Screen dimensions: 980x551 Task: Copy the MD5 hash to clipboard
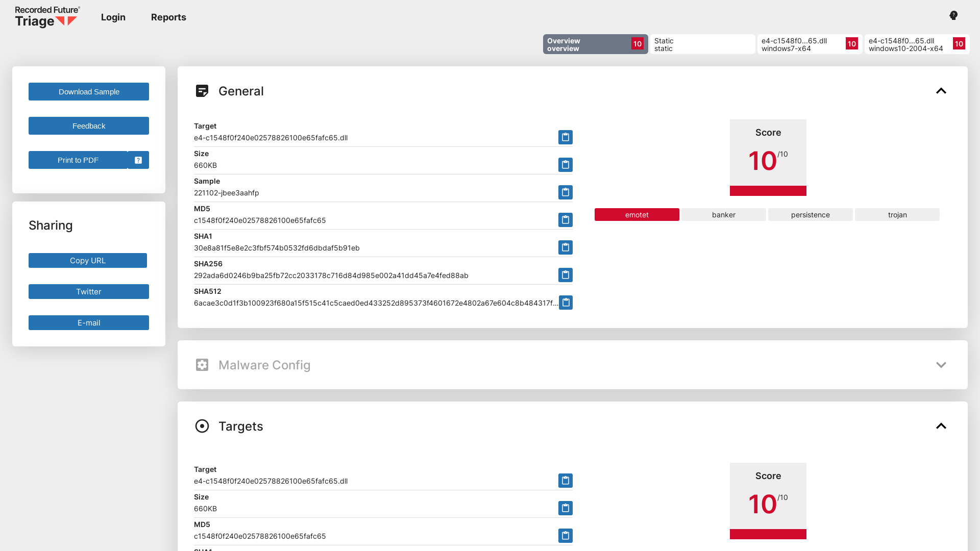click(565, 220)
